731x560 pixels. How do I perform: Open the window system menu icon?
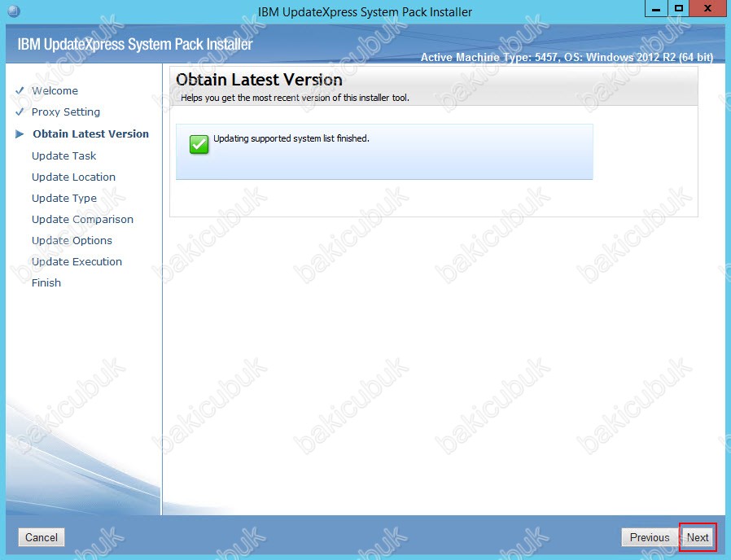click(x=14, y=11)
